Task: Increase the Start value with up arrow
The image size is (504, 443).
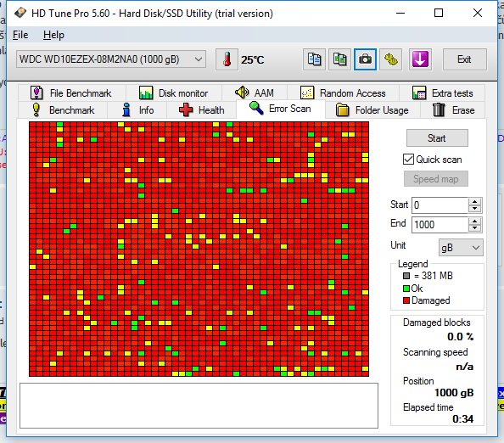Action: tap(475, 202)
